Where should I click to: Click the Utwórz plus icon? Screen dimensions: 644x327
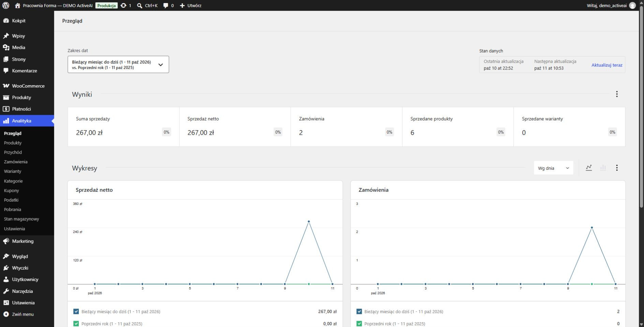(182, 5)
